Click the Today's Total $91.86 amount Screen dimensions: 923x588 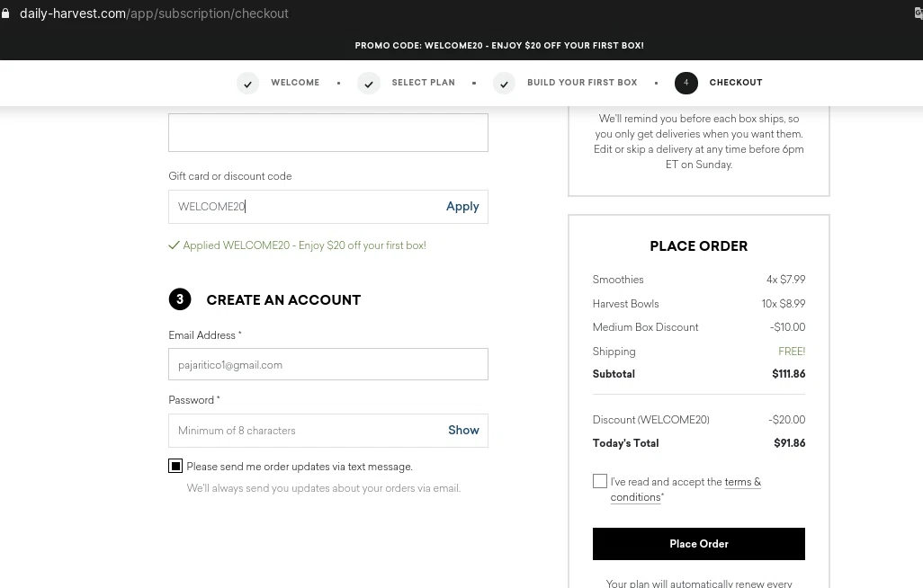point(789,443)
